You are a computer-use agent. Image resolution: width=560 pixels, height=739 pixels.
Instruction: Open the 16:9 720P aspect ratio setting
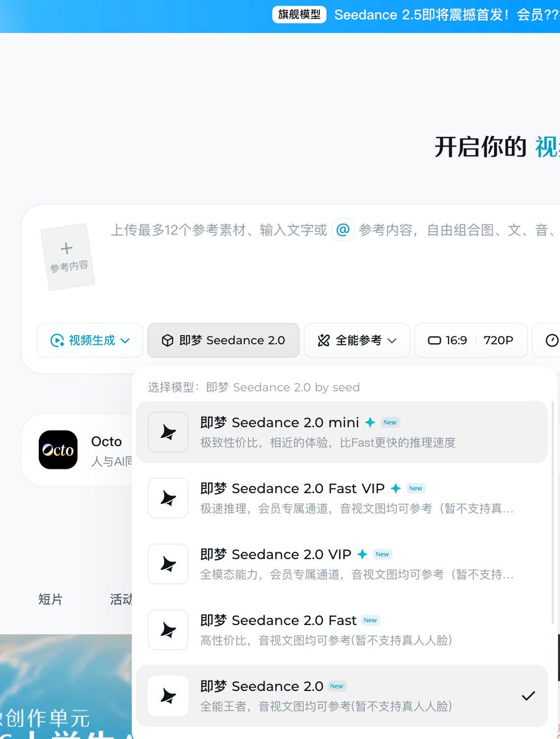point(471,341)
